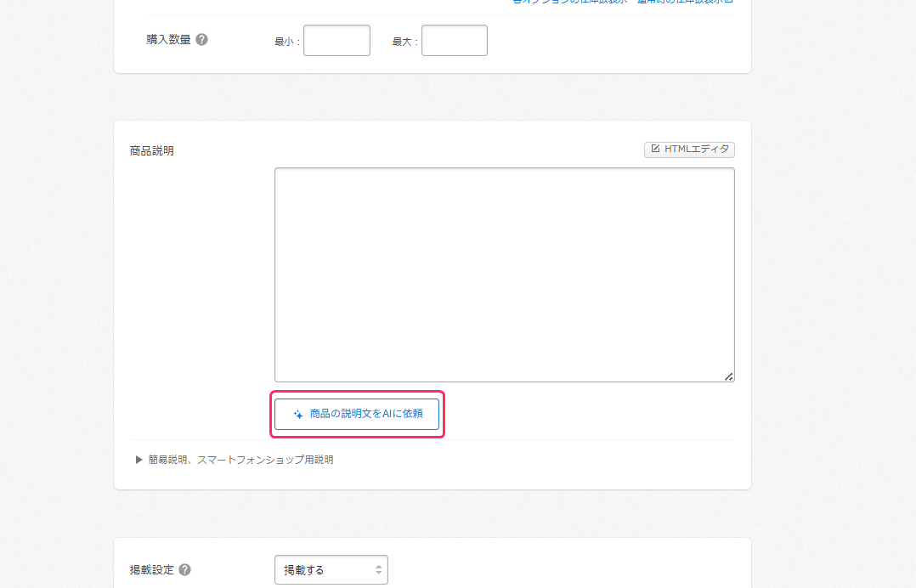Click the pencil icon on HTMLエディタ

click(655, 150)
